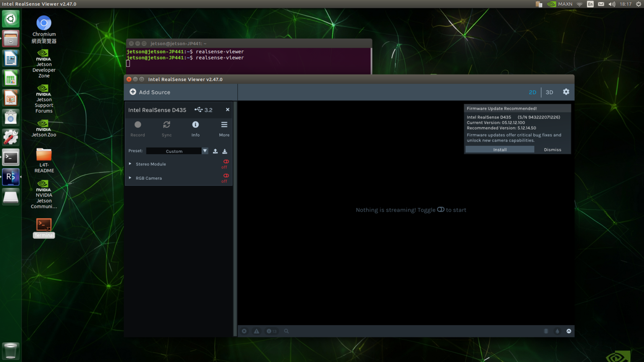The image size is (644, 362).
Task: Click the Record icon for the D435
Action: click(x=138, y=125)
